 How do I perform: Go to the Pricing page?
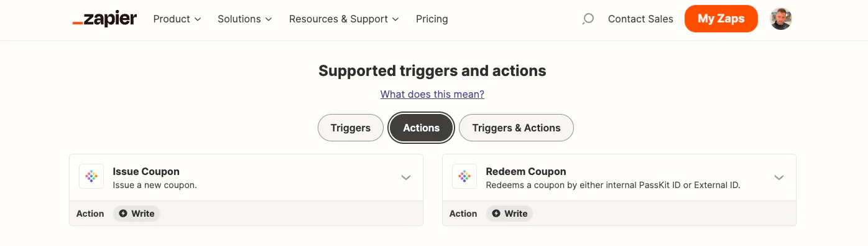pos(432,19)
